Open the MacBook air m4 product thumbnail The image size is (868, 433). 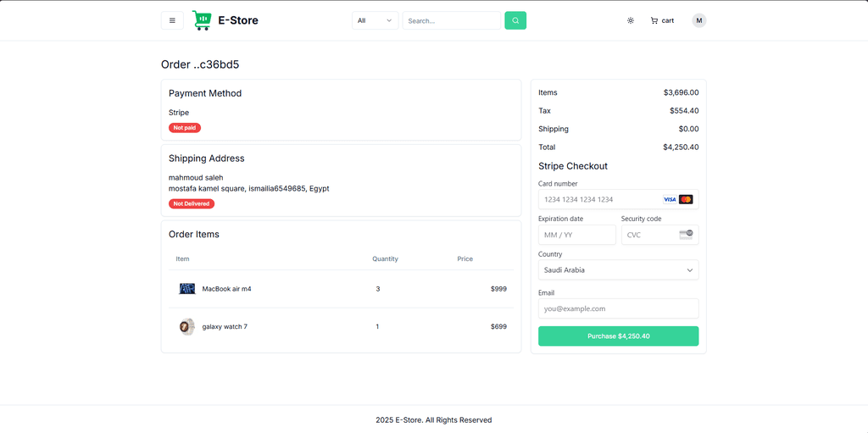tap(187, 288)
